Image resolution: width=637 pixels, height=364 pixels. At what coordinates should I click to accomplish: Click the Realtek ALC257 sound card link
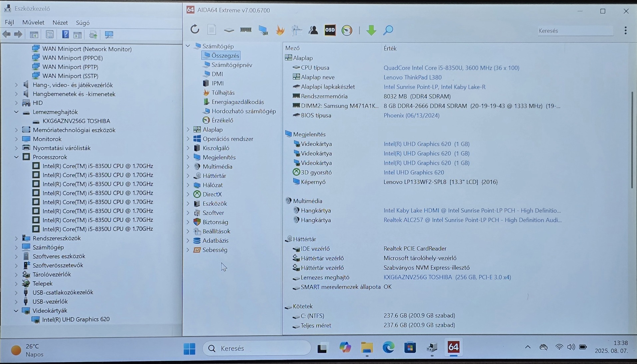pos(473,220)
